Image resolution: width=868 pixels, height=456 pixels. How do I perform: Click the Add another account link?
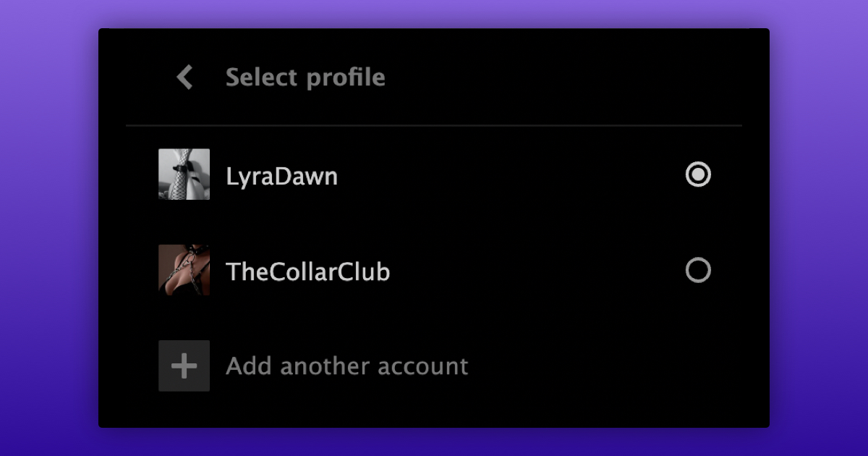346,366
